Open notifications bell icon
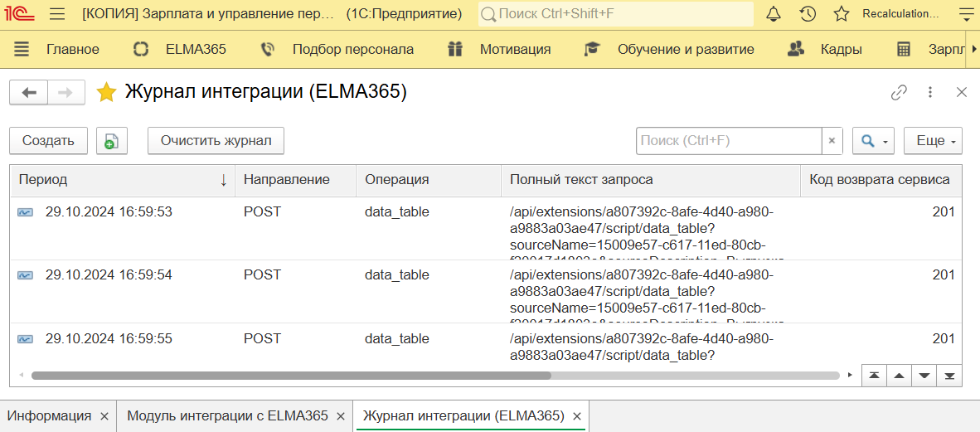 point(774,14)
